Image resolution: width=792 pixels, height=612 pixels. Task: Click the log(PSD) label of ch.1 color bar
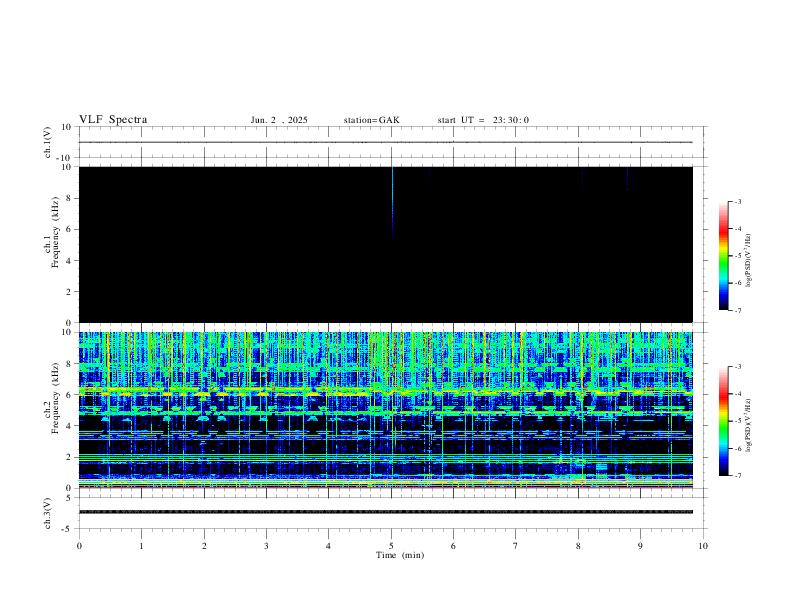pos(748,261)
